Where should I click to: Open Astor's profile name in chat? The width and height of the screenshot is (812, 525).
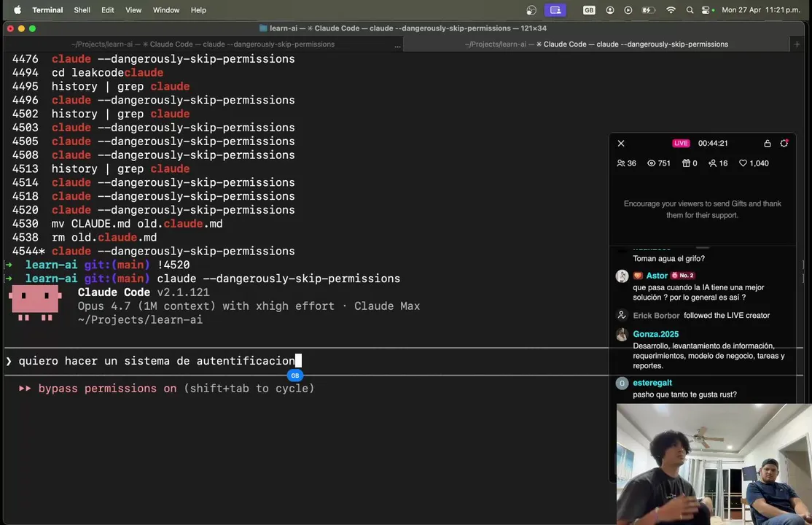(x=657, y=276)
